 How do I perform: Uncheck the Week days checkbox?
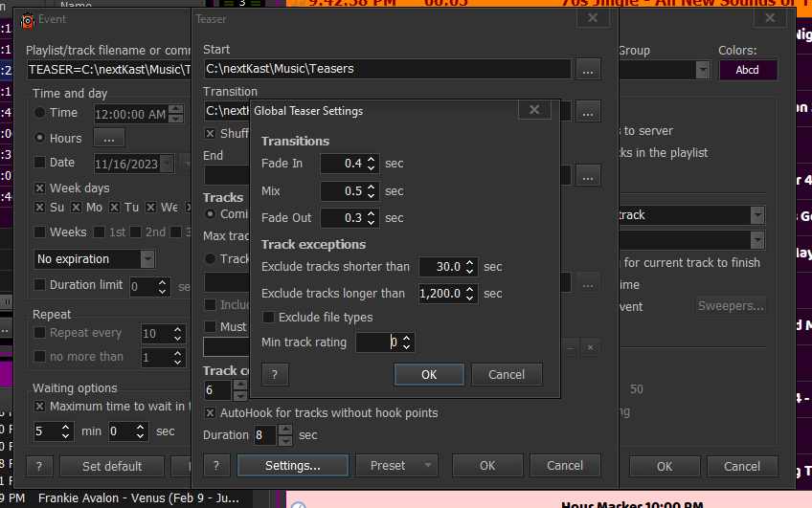[40, 188]
